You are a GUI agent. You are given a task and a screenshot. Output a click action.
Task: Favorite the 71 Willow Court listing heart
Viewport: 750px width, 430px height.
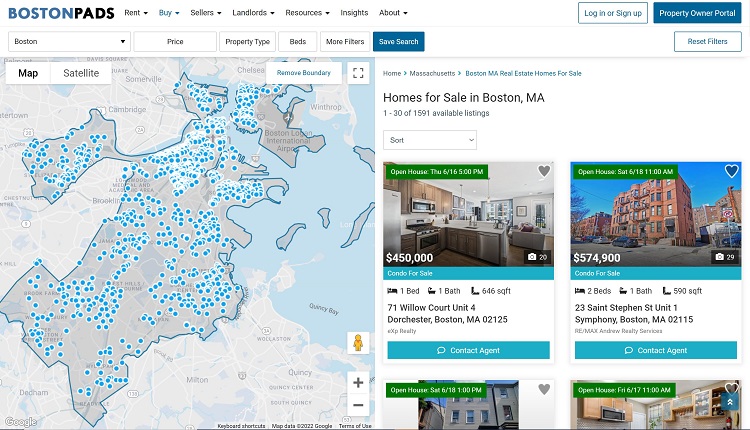tap(544, 171)
